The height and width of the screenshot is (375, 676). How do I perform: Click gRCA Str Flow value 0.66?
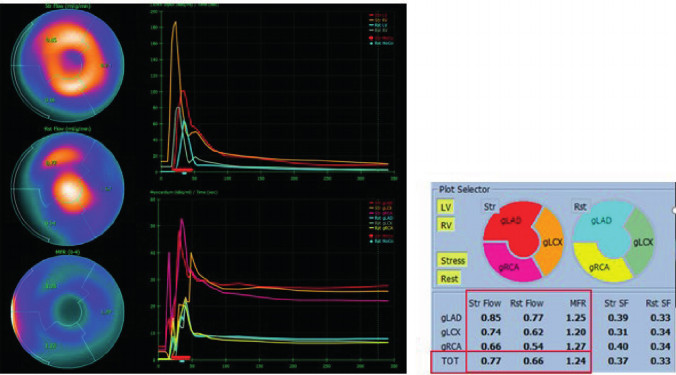491,347
